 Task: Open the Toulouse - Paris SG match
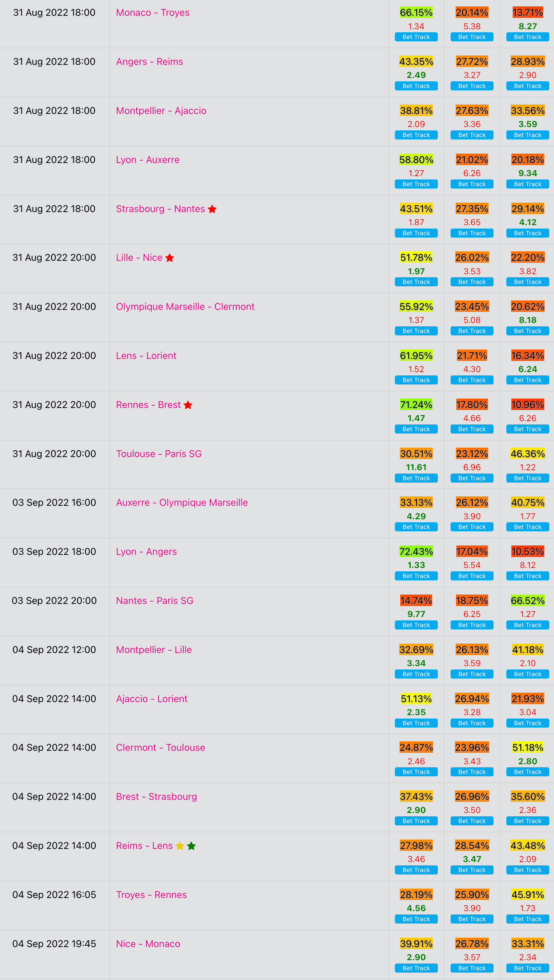coord(159,454)
